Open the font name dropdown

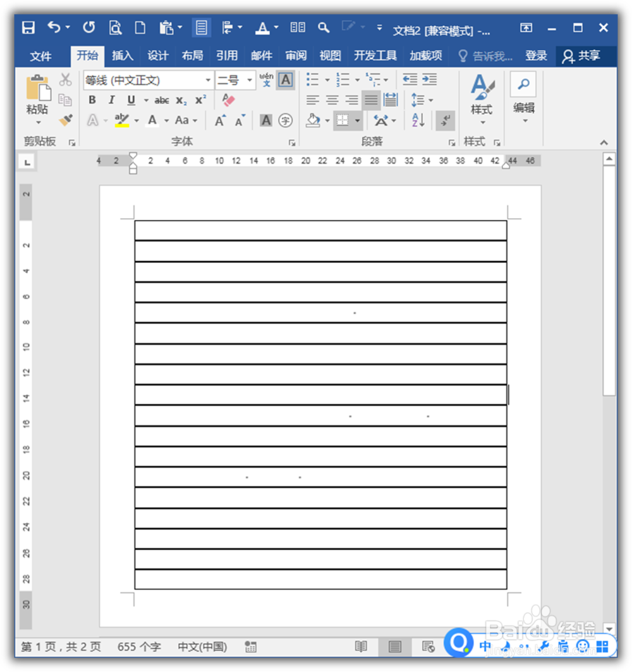(208, 80)
